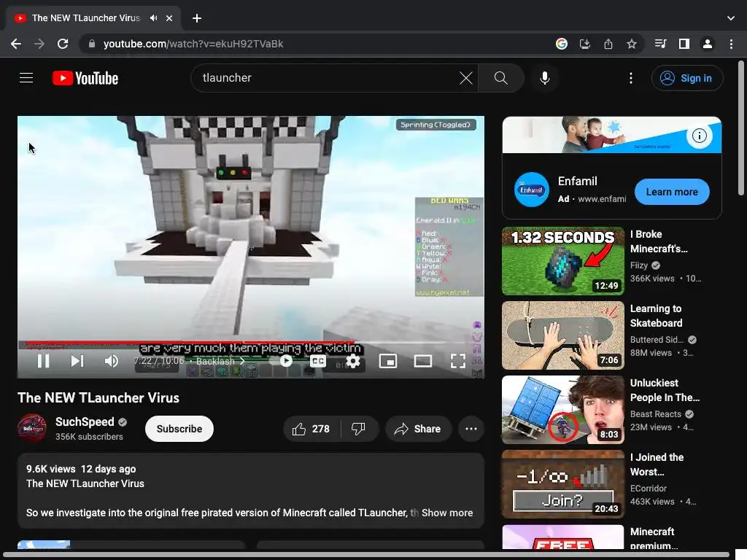Open media control icon in toolbar
Screen dimensions: 747x560
(660, 44)
